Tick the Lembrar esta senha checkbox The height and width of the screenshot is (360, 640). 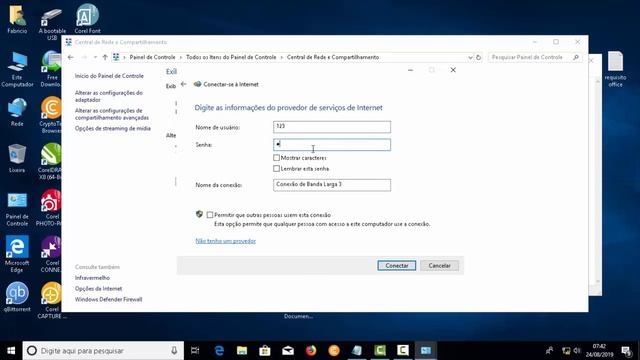tap(276, 169)
